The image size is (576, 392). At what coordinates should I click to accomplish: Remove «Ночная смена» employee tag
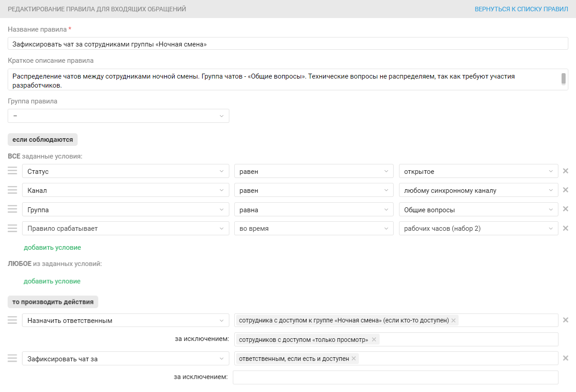[454, 321]
